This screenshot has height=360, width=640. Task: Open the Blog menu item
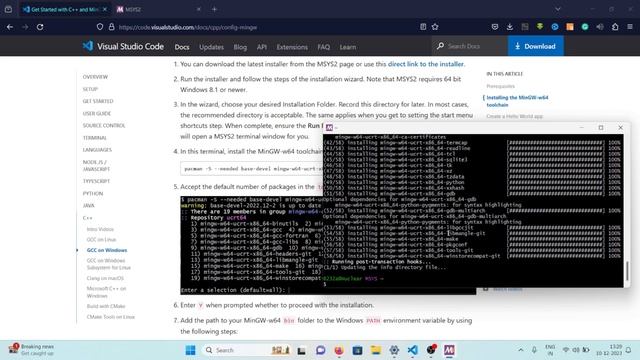click(x=240, y=47)
